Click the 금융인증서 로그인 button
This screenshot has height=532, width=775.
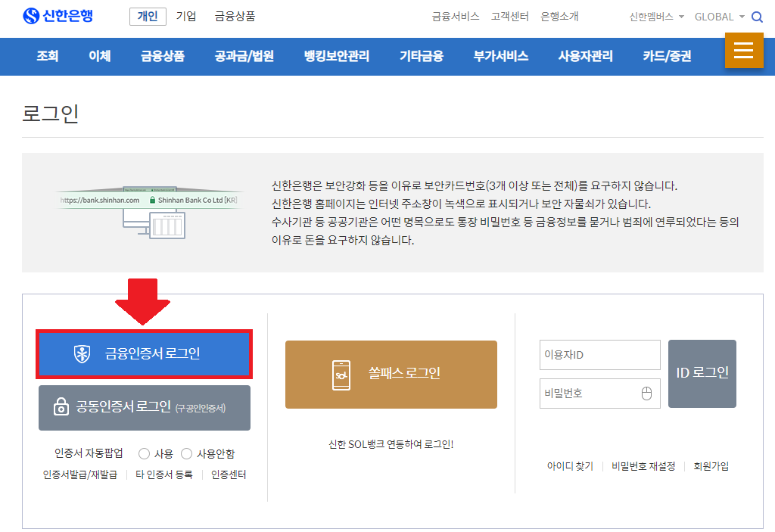[x=145, y=354]
